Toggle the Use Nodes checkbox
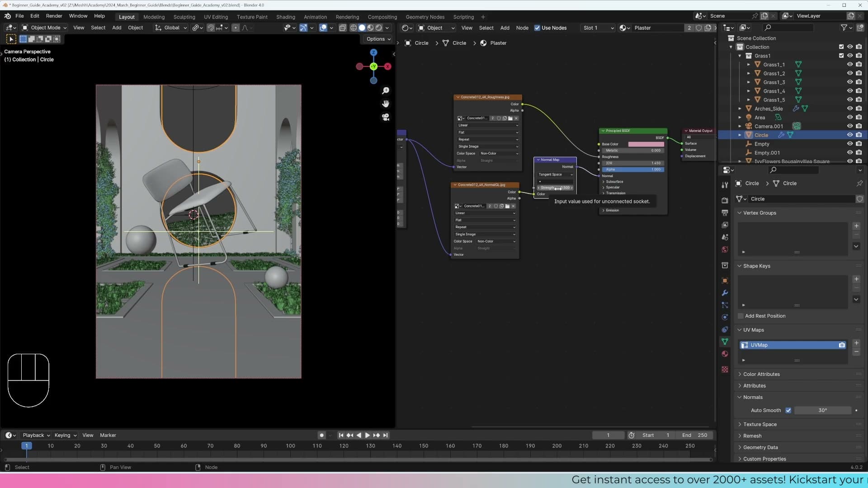 [x=537, y=28]
